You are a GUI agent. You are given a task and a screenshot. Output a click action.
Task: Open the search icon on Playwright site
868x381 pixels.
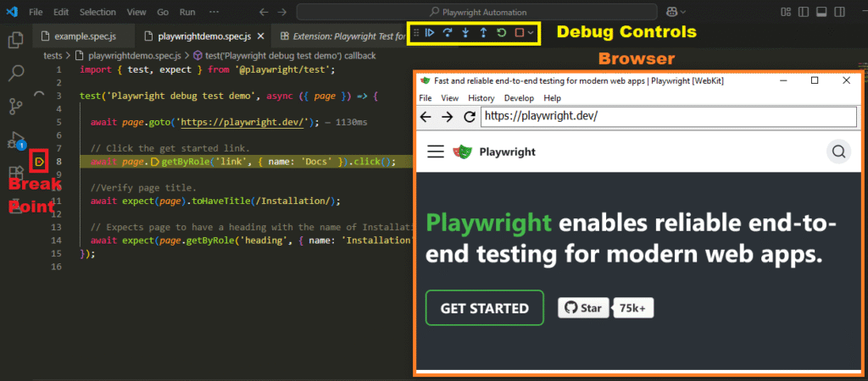click(838, 152)
